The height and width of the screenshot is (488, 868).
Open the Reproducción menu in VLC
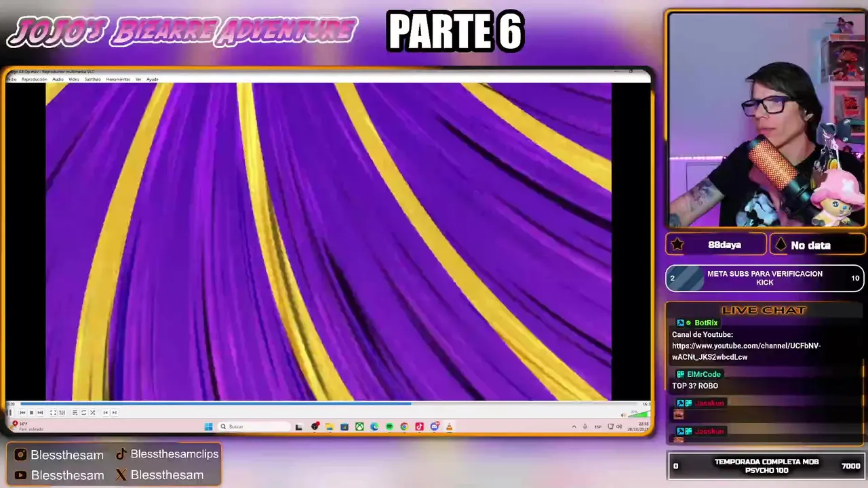point(35,79)
